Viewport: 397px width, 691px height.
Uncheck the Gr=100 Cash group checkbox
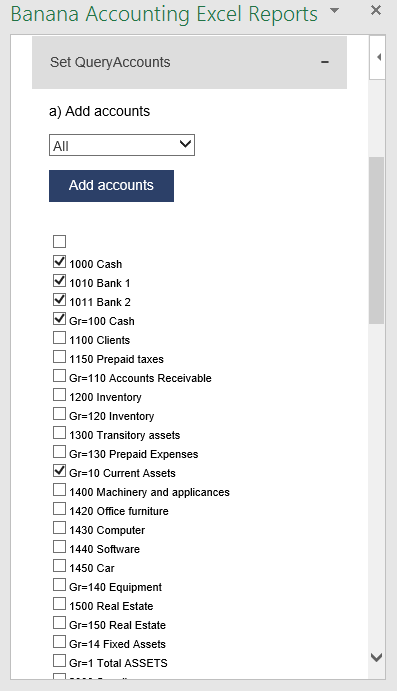click(x=59, y=319)
